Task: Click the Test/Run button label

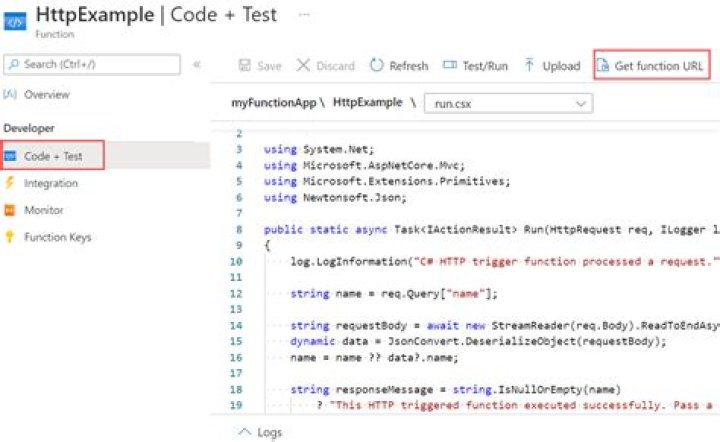Action: point(485,66)
